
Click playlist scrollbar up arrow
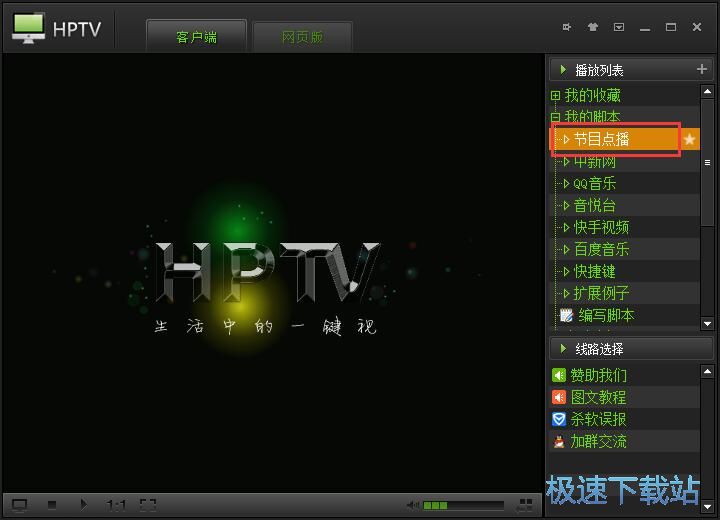pyautogui.click(x=708, y=91)
